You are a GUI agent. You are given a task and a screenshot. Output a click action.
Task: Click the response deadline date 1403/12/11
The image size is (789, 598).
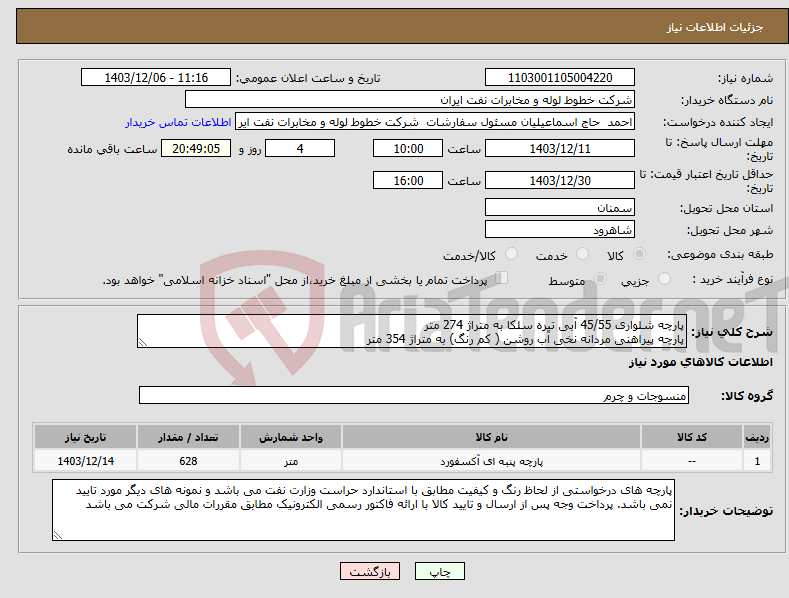coord(560,148)
